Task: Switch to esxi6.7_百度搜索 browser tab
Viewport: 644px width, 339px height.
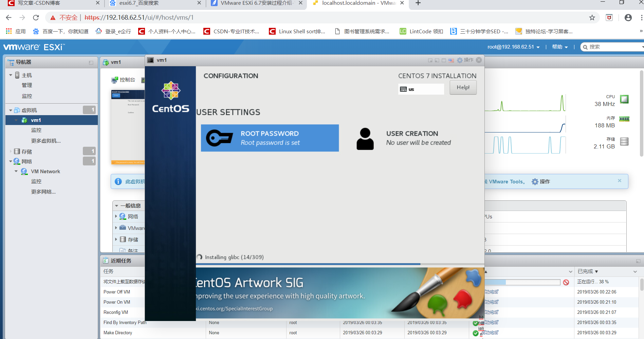Action: (155, 3)
